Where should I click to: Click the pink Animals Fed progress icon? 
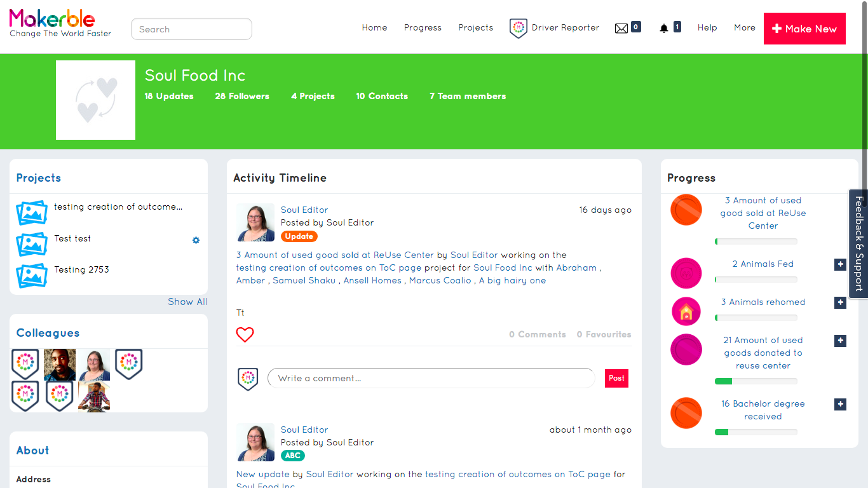pos(686,273)
